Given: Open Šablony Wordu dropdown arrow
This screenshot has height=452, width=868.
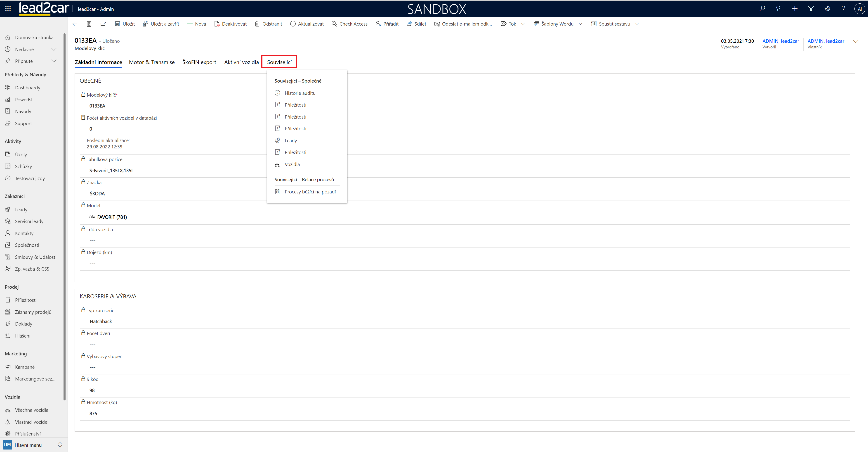Looking at the screenshot, I should click(x=580, y=24).
